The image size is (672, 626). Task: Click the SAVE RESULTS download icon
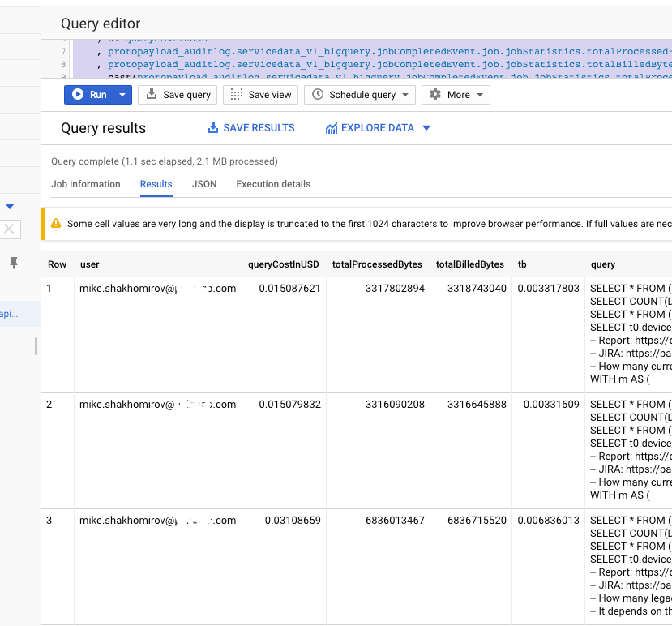[x=213, y=128]
